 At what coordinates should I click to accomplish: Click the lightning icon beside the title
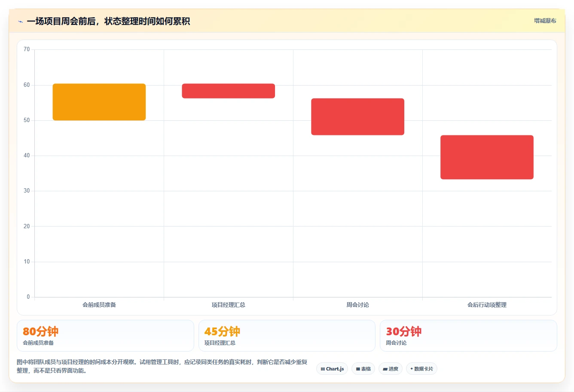(20, 21)
